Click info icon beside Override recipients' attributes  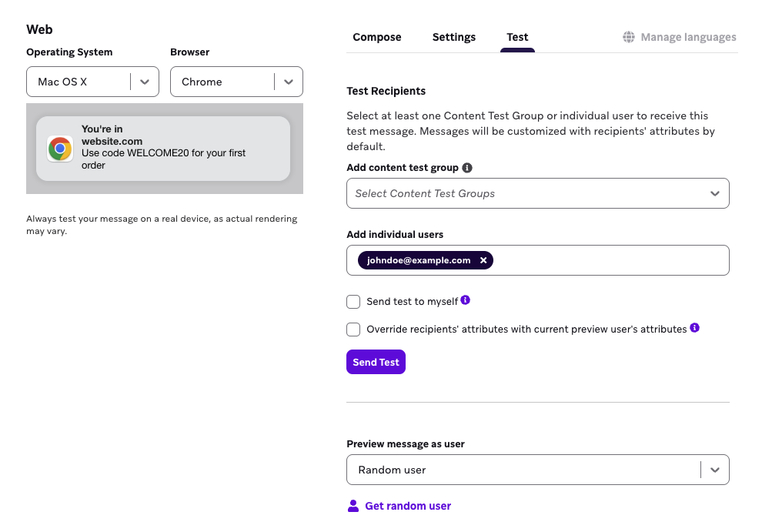click(x=694, y=328)
